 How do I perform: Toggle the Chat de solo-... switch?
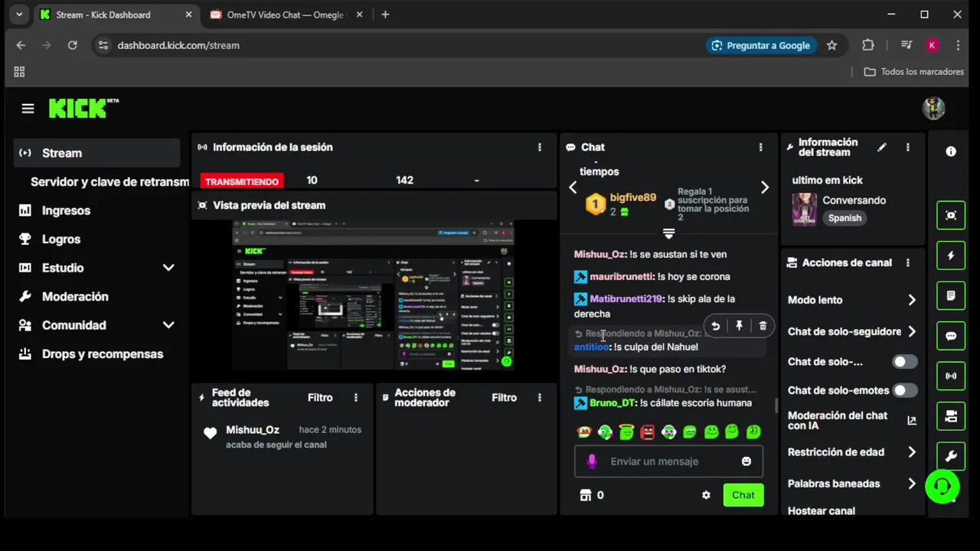[904, 361]
